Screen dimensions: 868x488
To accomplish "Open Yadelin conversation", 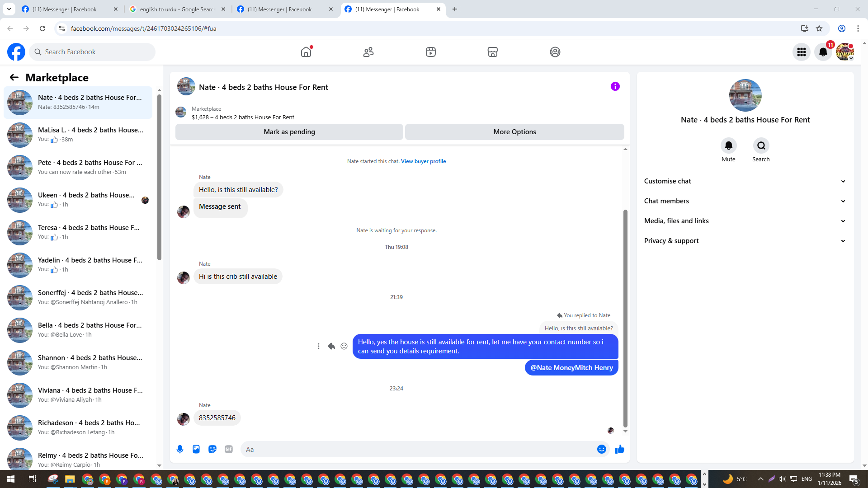I will tap(78, 265).
